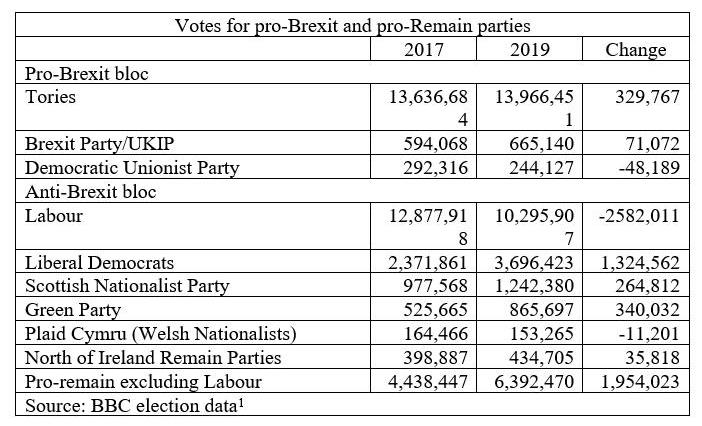Click the Green Party row label

click(x=73, y=310)
